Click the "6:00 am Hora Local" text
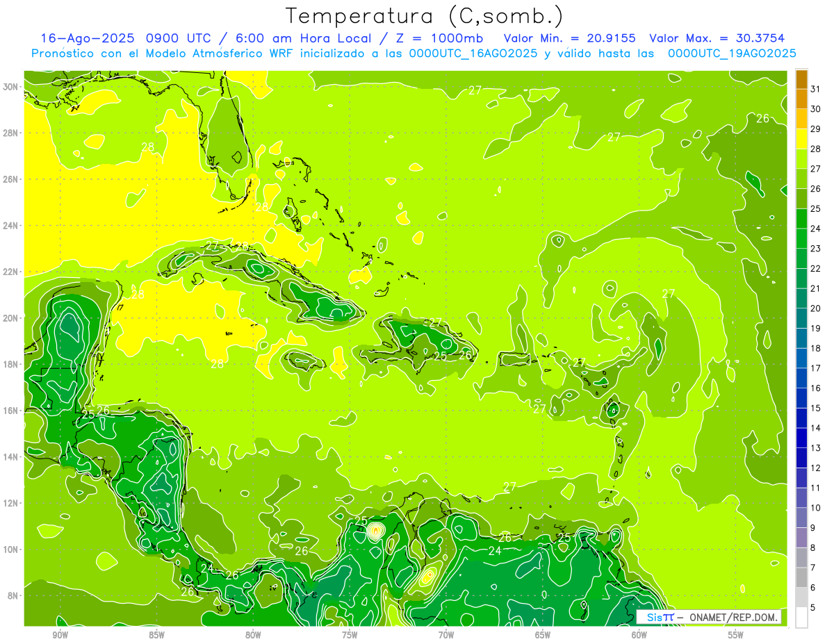Screen dimensions: 834x644 click(x=307, y=38)
